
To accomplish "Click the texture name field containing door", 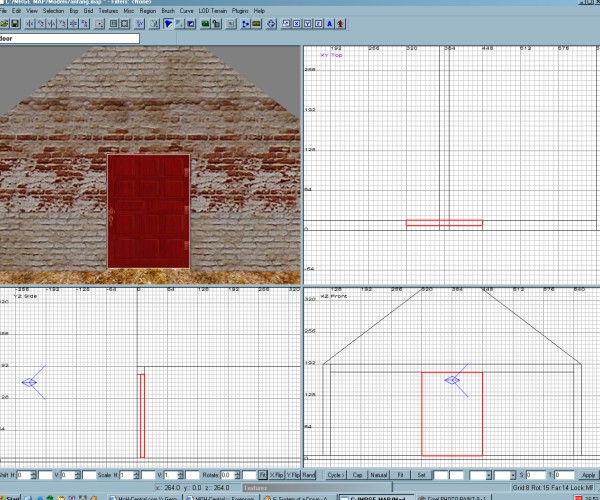I will 70,38.
